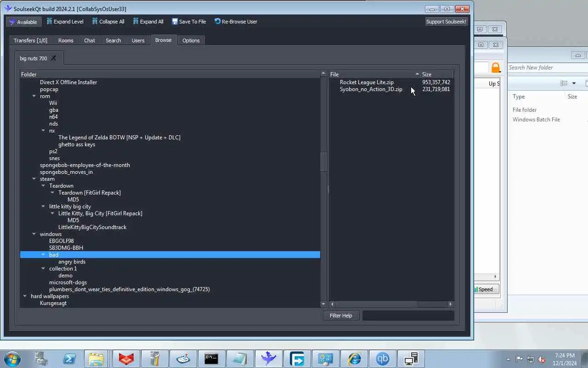The height and width of the screenshot is (368, 588).
Task: Open the Command Prompt taskbar icon
Action: pyautogui.click(x=212, y=359)
